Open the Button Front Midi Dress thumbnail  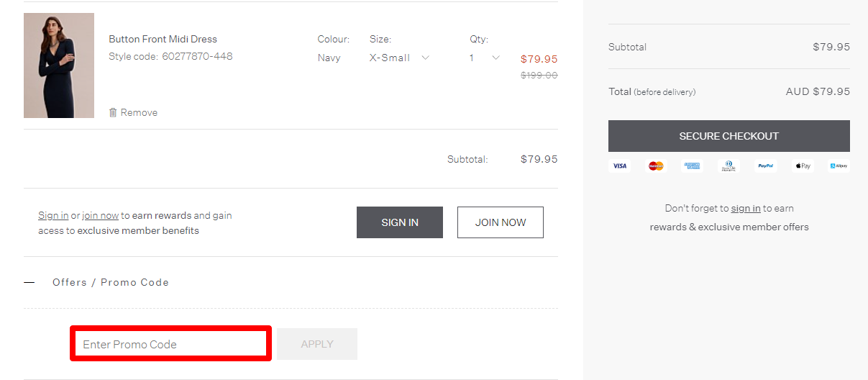coord(59,65)
